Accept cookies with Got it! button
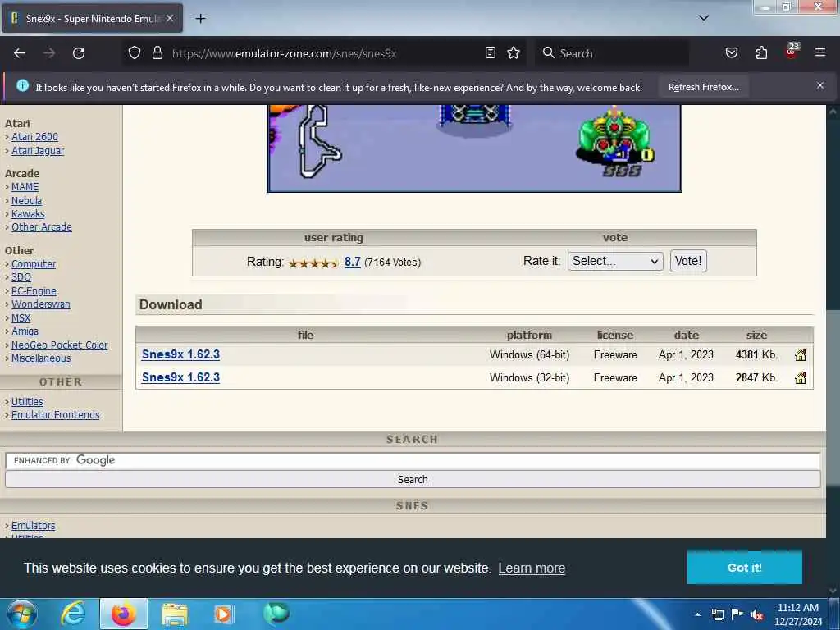The width and height of the screenshot is (840, 630). pos(744,568)
